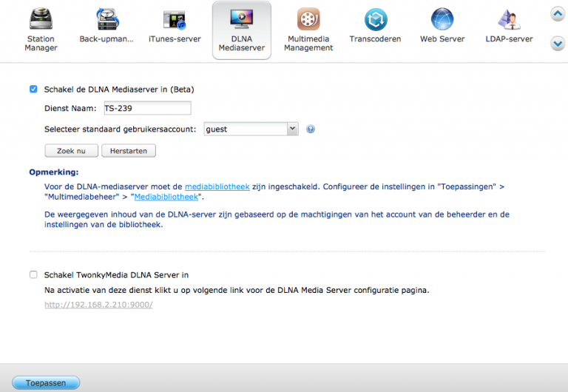Expand the standaard gebruikersaccount dropdown

tap(251, 129)
